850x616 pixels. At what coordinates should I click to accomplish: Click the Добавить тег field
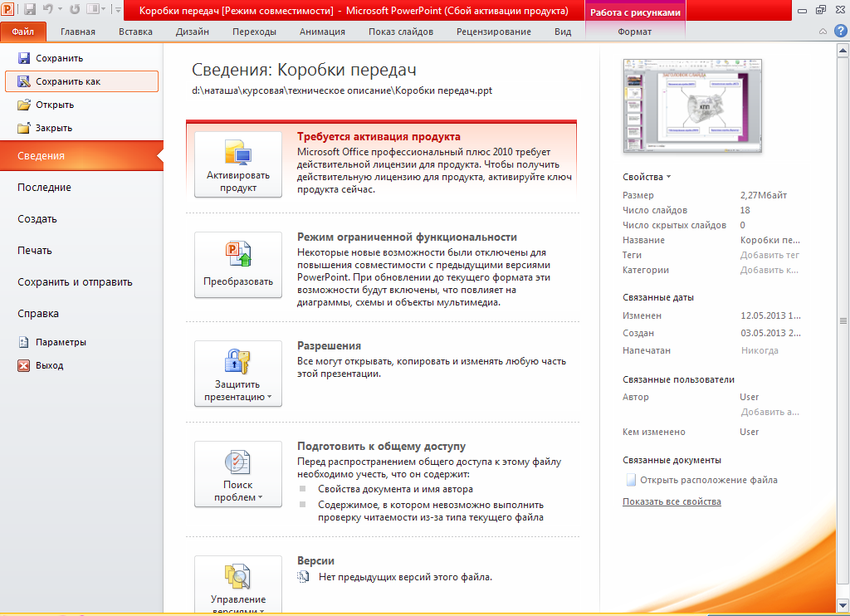(769, 255)
